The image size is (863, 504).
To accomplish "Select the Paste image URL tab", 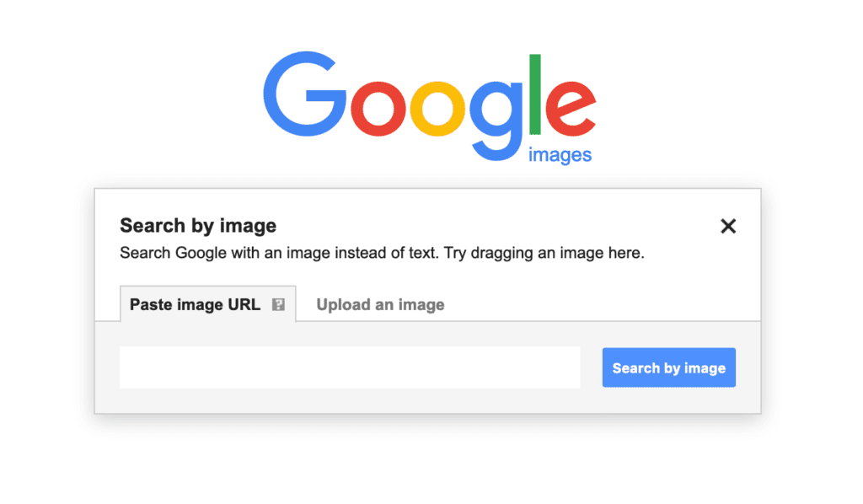I will coord(208,303).
